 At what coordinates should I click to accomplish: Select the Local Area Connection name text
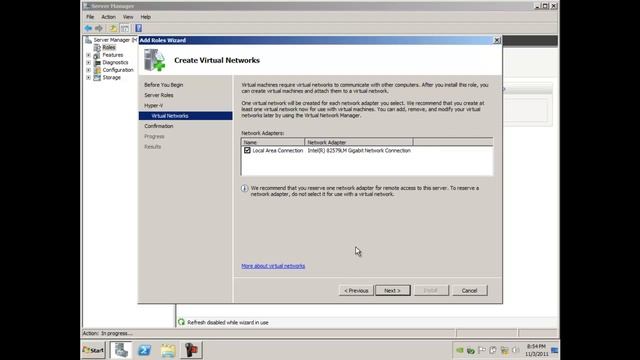[278, 151]
